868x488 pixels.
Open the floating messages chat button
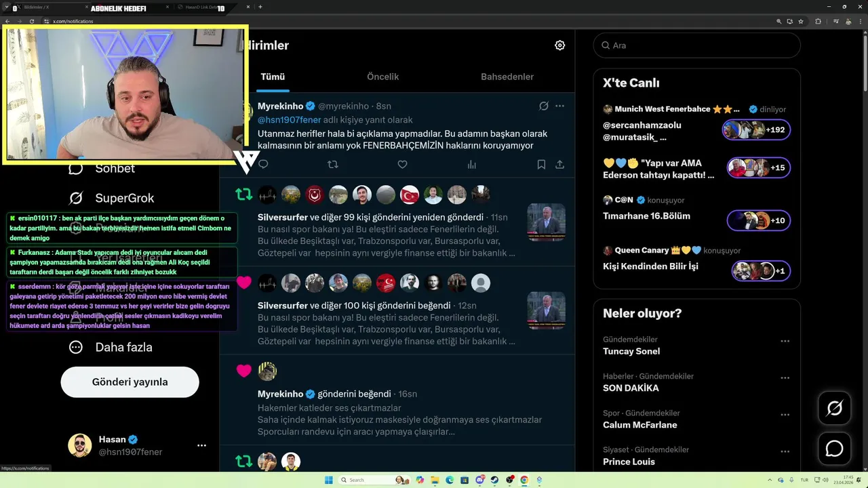[x=834, y=449]
